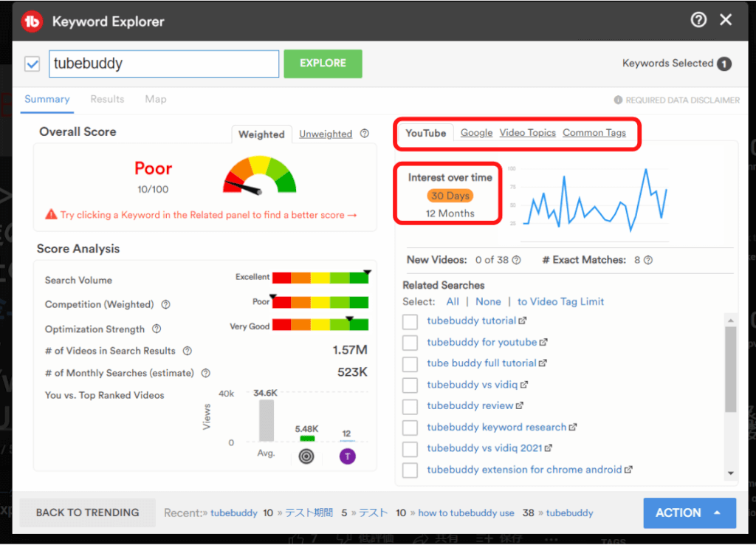Open external link icon for tubebuddy for youtube
This screenshot has height=545, width=756.
pos(543,342)
